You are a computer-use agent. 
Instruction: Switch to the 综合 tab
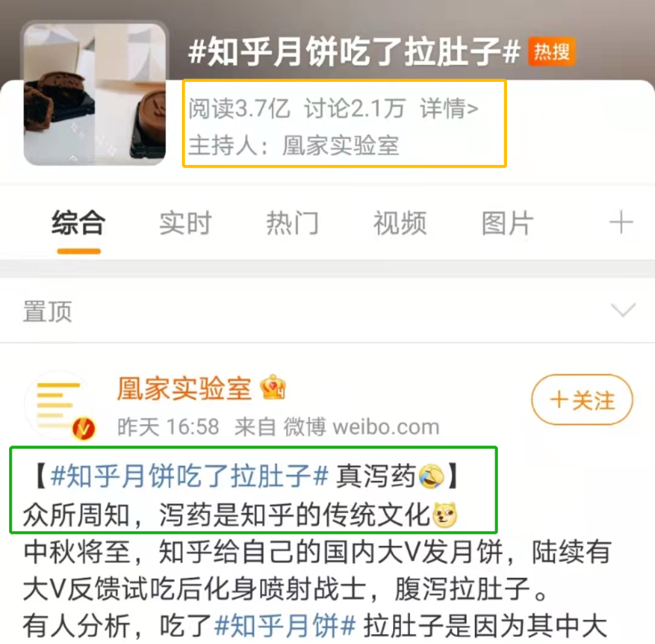[x=79, y=223]
